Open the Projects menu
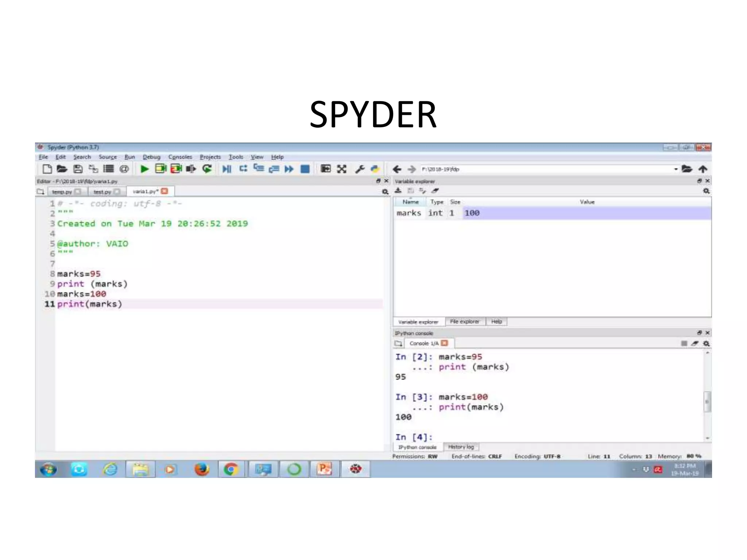This screenshot has height=560, width=747. pyautogui.click(x=210, y=157)
